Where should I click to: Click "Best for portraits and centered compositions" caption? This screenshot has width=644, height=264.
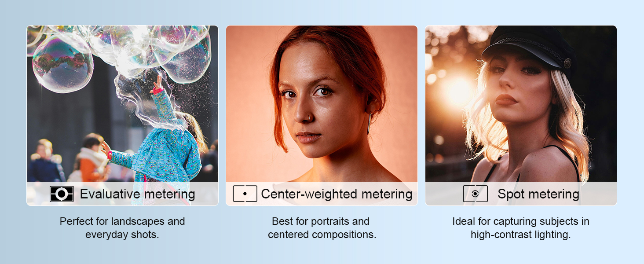coord(322,228)
